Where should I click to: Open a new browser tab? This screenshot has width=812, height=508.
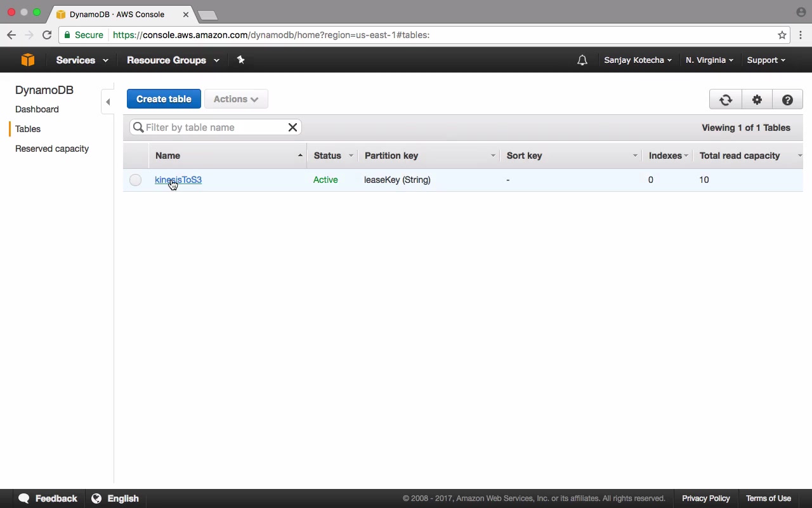click(207, 15)
